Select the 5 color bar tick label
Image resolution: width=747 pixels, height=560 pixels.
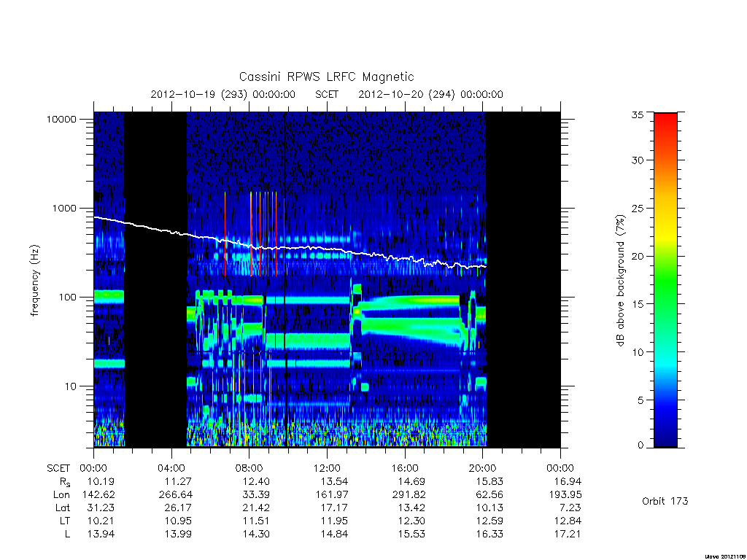point(640,400)
